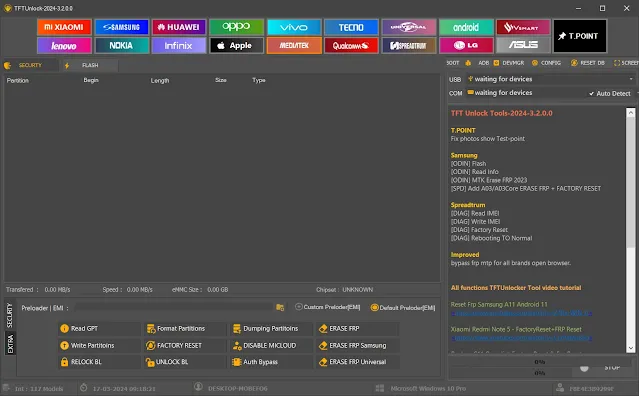Click the Partition column header
Image resolution: width=639 pixels, height=396 pixels.
point(18,81)
